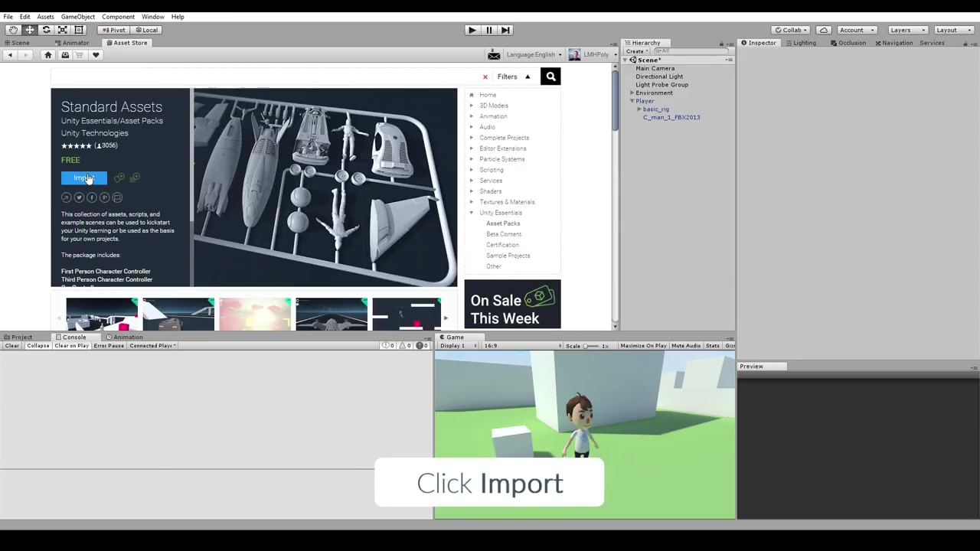Open the GameObject menu
The width and height of the screenshot is (980, 551).
point(78,17)
